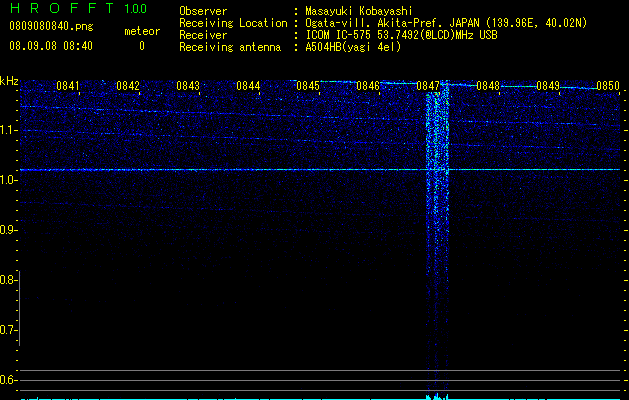Click the meteor count value
This screenshot has height=400, width=629.
142,46
